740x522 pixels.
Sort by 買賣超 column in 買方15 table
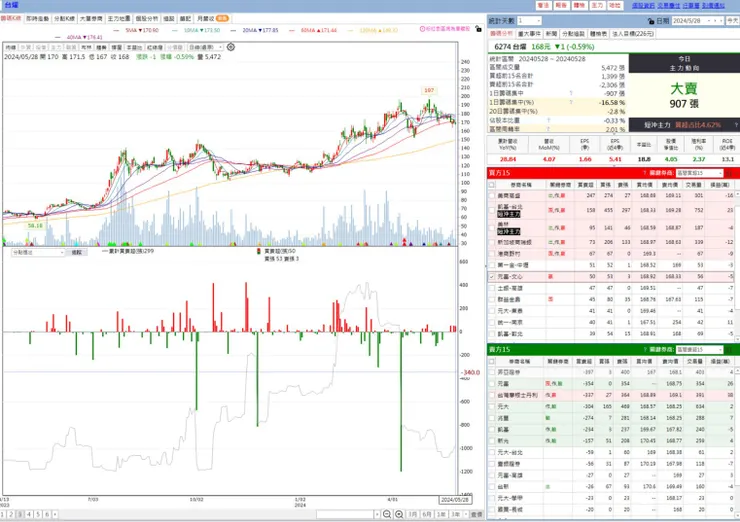585,185
